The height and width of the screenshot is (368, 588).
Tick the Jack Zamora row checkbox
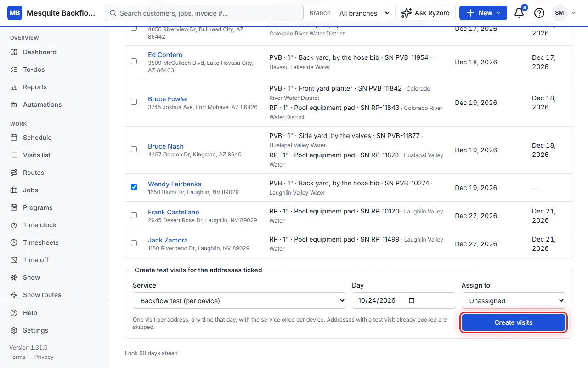tap(134, 243)
